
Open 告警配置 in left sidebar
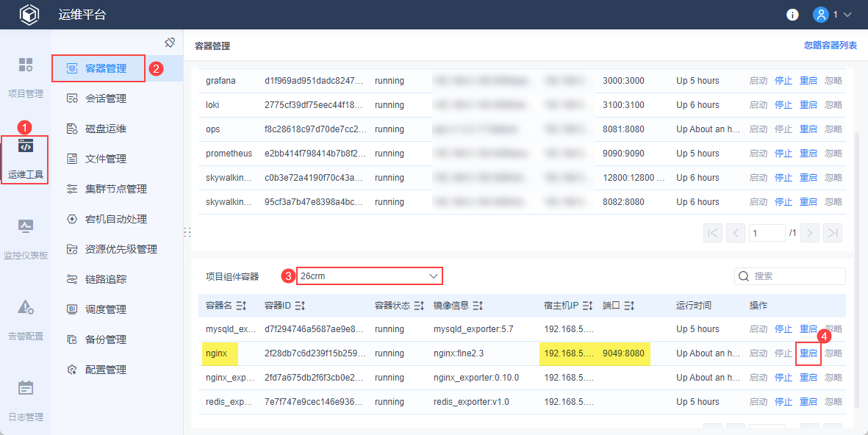[26, 321]
